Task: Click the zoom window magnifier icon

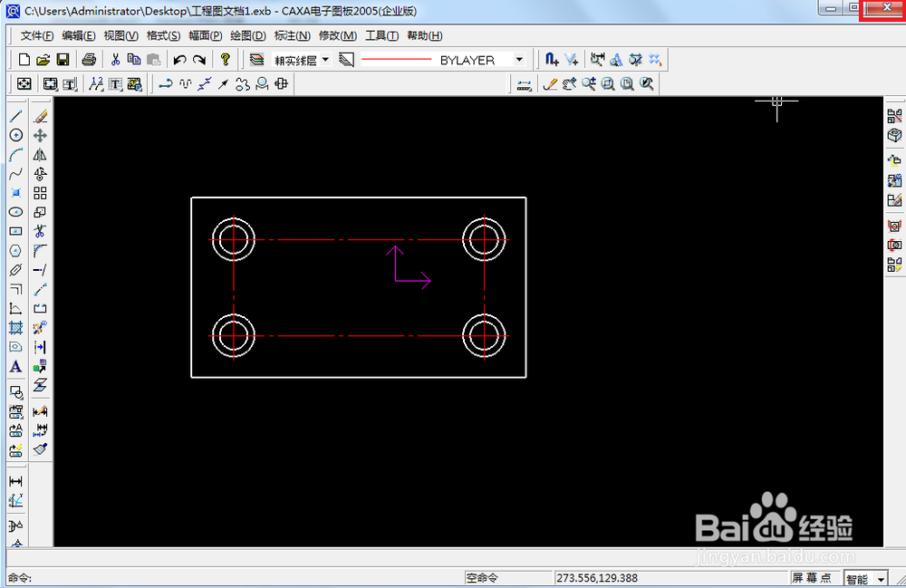Action: click(x=608, y=84)
